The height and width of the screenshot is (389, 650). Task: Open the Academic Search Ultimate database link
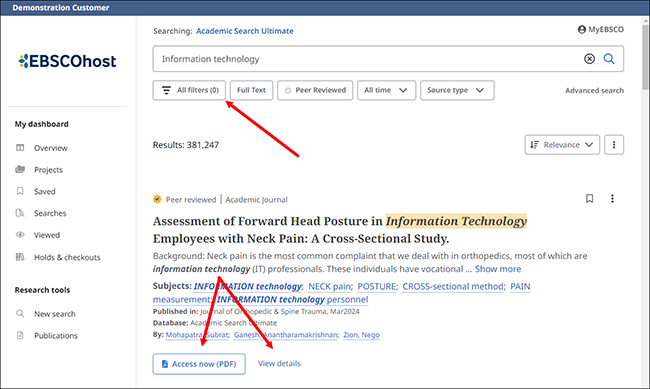pos(245,31)
